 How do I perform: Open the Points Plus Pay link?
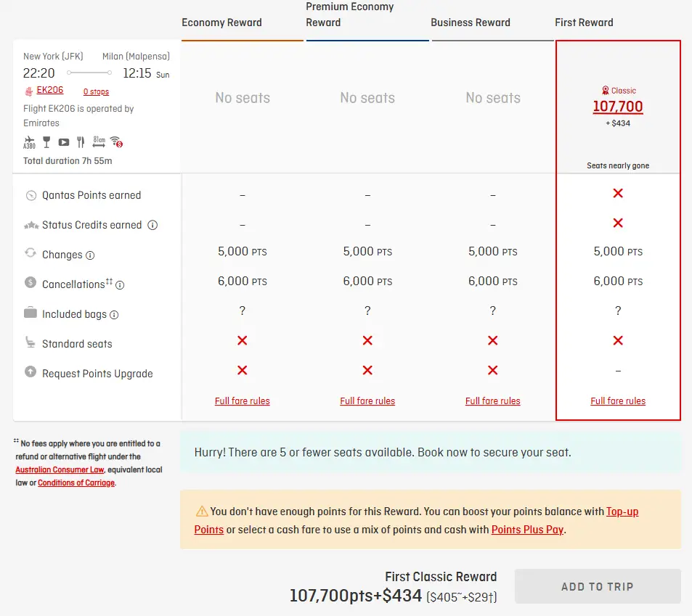(527, 530)
